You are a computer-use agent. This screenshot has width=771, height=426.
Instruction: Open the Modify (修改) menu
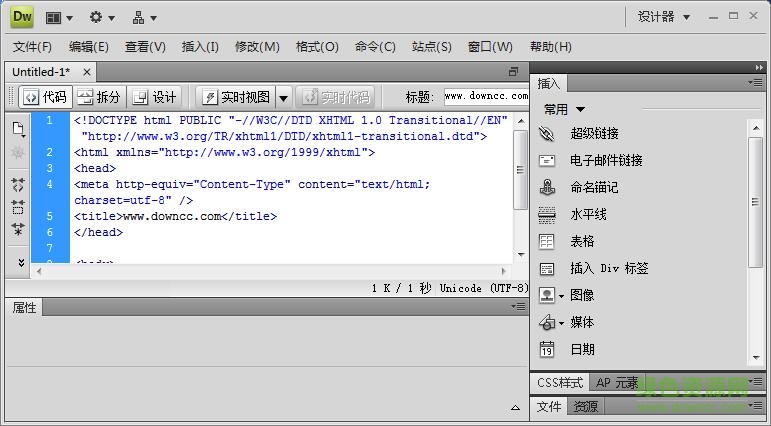point(257,47)
